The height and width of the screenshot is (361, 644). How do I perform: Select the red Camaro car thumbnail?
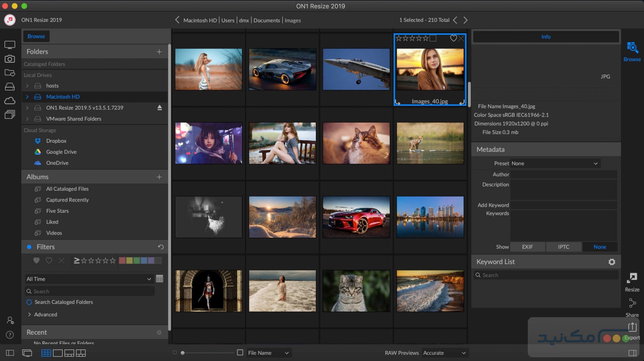tap(356, 217)
